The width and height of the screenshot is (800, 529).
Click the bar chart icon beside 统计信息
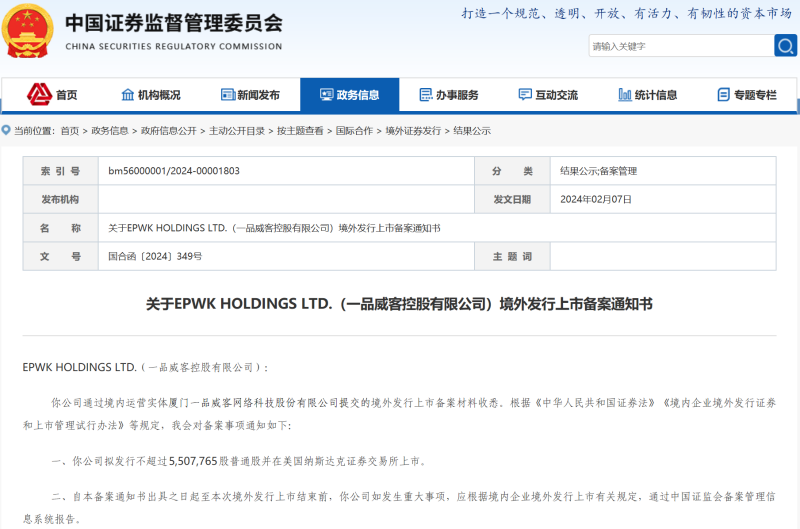[x=624, y=94]
